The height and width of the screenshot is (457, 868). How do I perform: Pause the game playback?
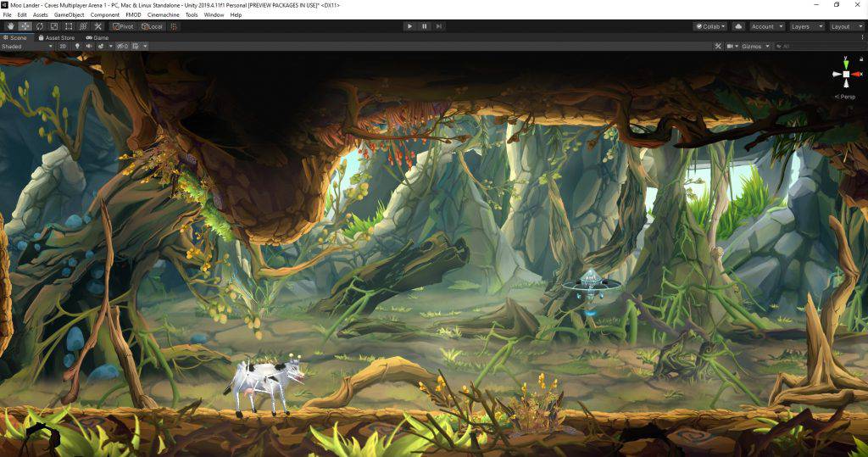tap(424, 26)
